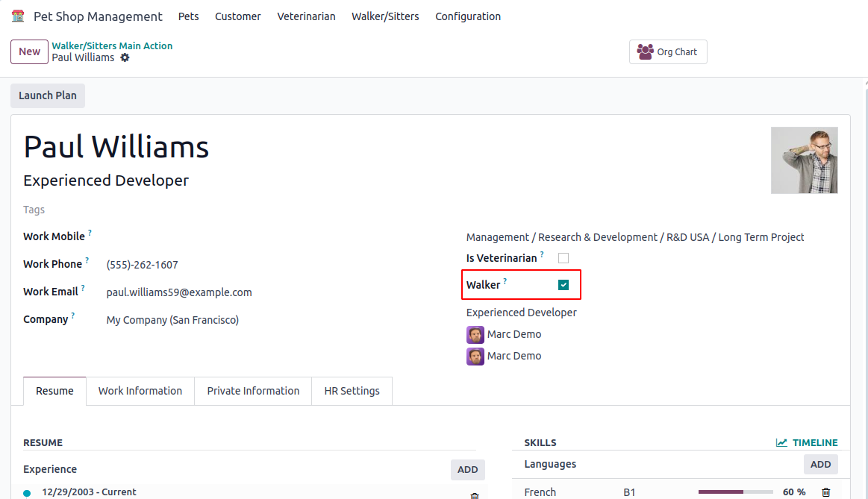The image size is (868, 499).
Task: Edit the employee name Paul Williams
Action: click(x=116, y=147)
